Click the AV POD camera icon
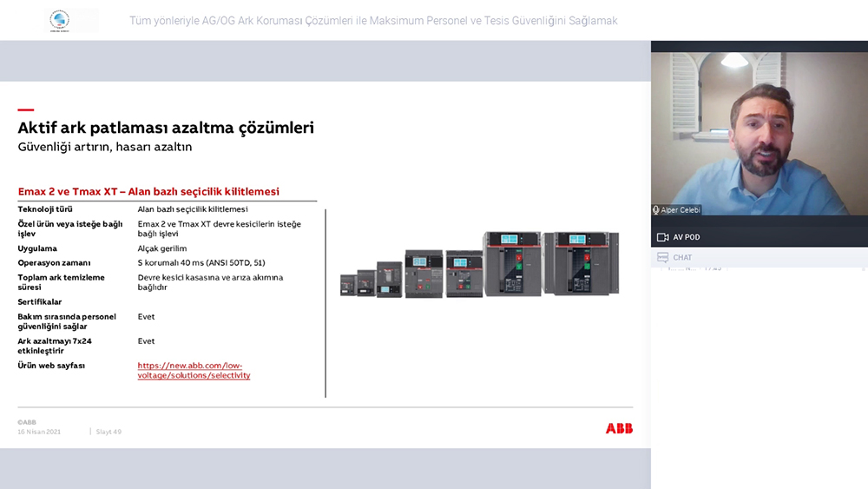The height and width of the screenshot is (489, 868). (662, 237)
